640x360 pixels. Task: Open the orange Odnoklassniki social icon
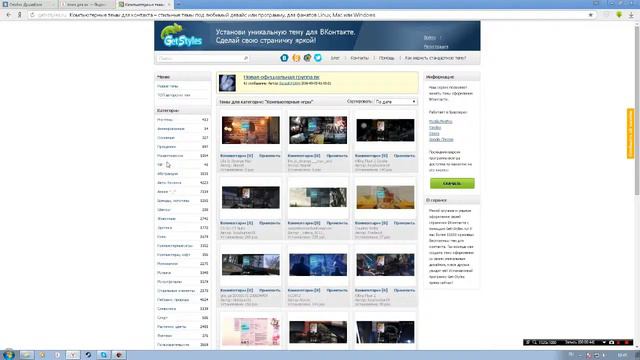pos(296,58)
